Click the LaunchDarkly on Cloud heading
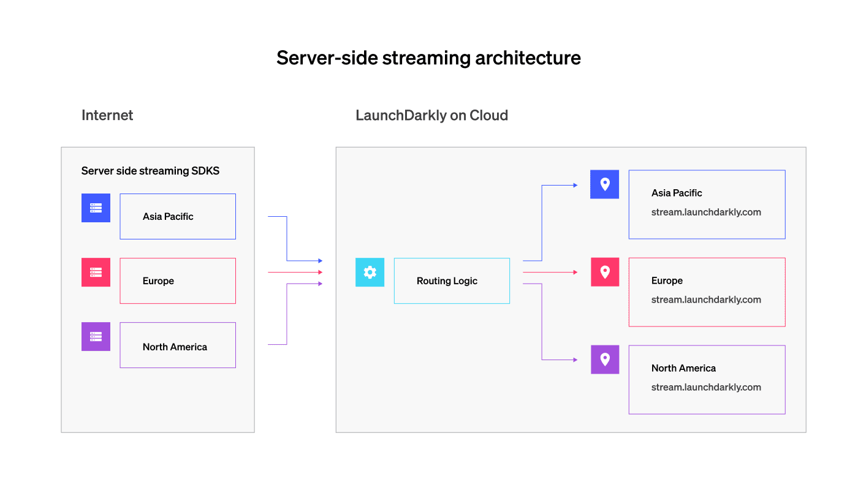 point(432,115)
